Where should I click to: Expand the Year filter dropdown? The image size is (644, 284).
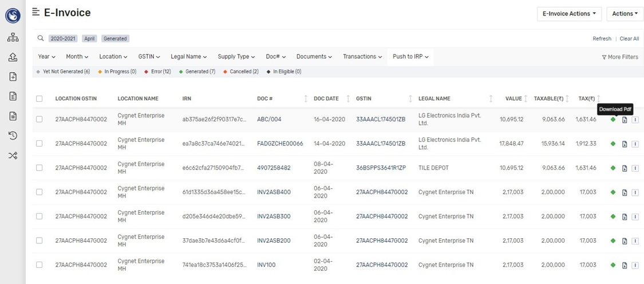46,57
